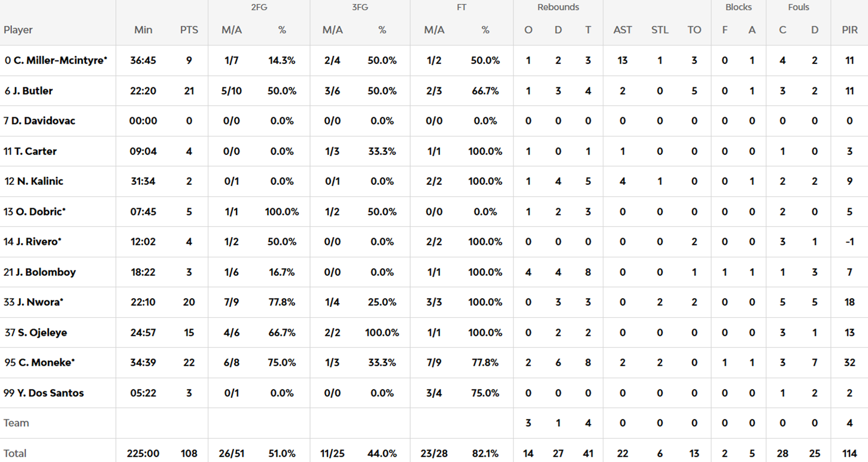Click the PIR column header
This screenshot has width=868, height=462.
(849, 30)
